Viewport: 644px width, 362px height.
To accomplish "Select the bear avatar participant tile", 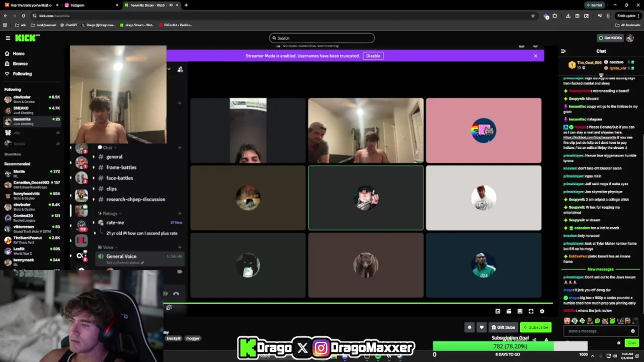I will tap(366, 265).
